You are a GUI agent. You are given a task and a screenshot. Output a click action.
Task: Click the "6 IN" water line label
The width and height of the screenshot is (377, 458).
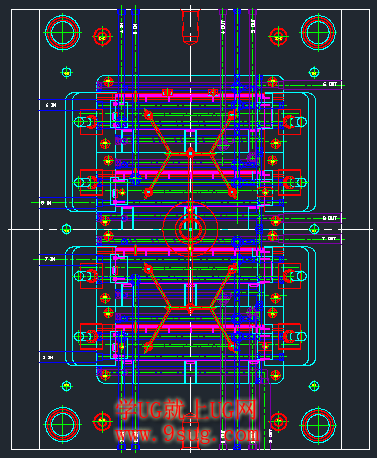tap(51, 105)
